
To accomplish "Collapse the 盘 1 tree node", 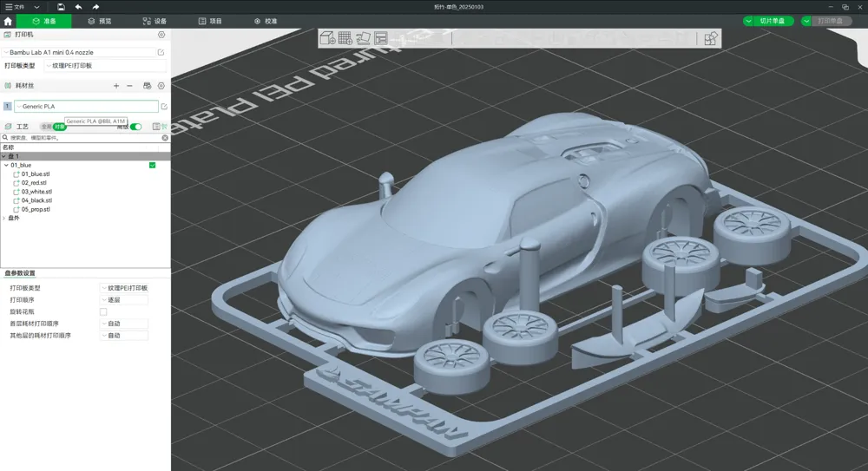I will tap(3, 156).
